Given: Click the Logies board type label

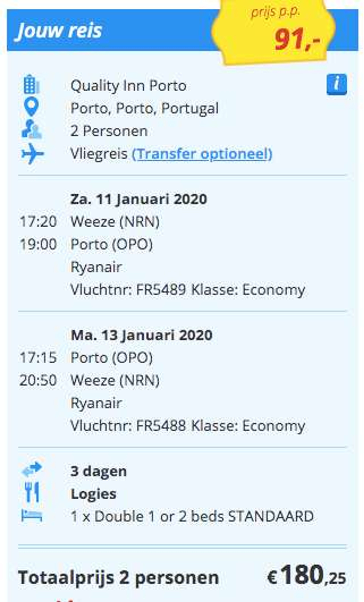Looking at the screenshot, I should pos(93,494).
